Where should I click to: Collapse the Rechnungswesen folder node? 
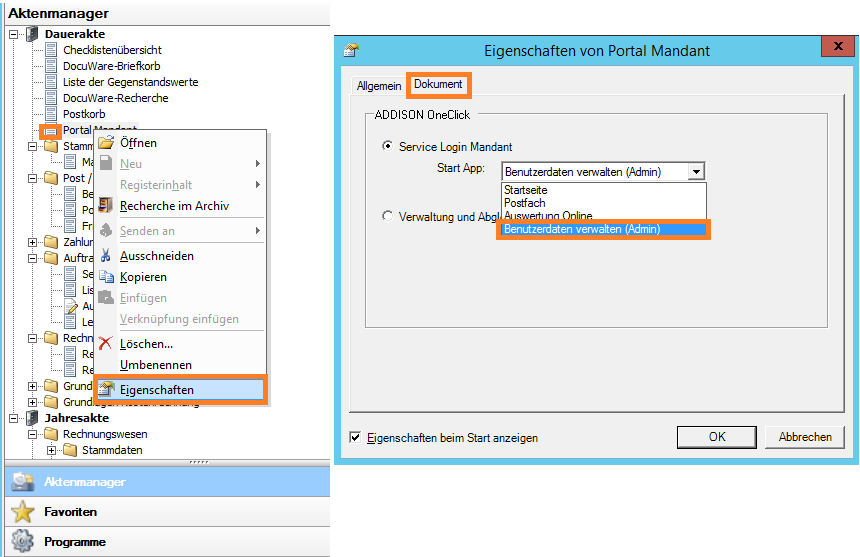32,434
